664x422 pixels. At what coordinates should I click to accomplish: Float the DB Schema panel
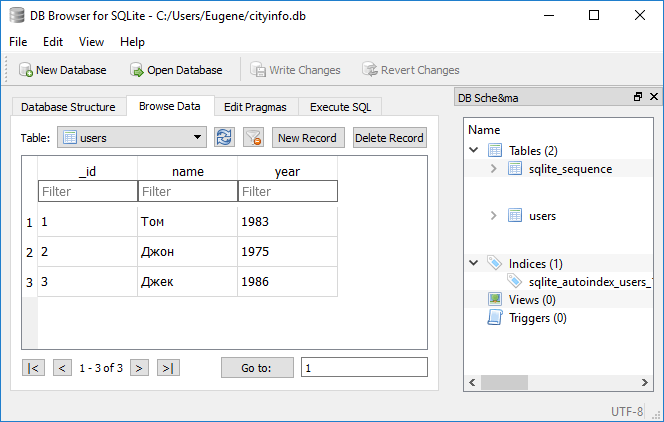tap(638, 97)
